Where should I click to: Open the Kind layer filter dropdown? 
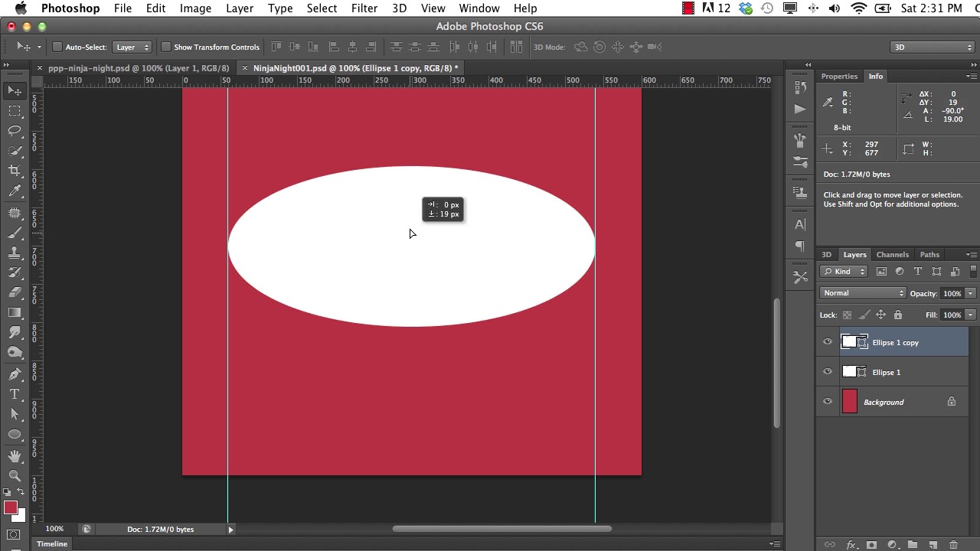tap(843, 272)
